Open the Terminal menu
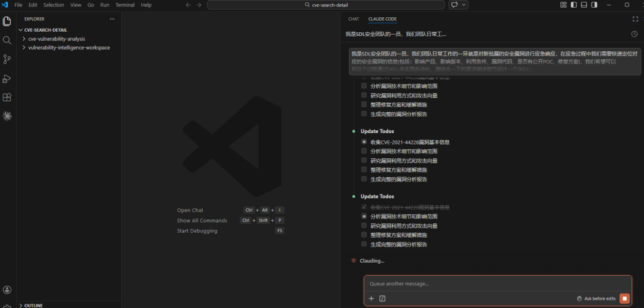 click(x=125, y=5)
